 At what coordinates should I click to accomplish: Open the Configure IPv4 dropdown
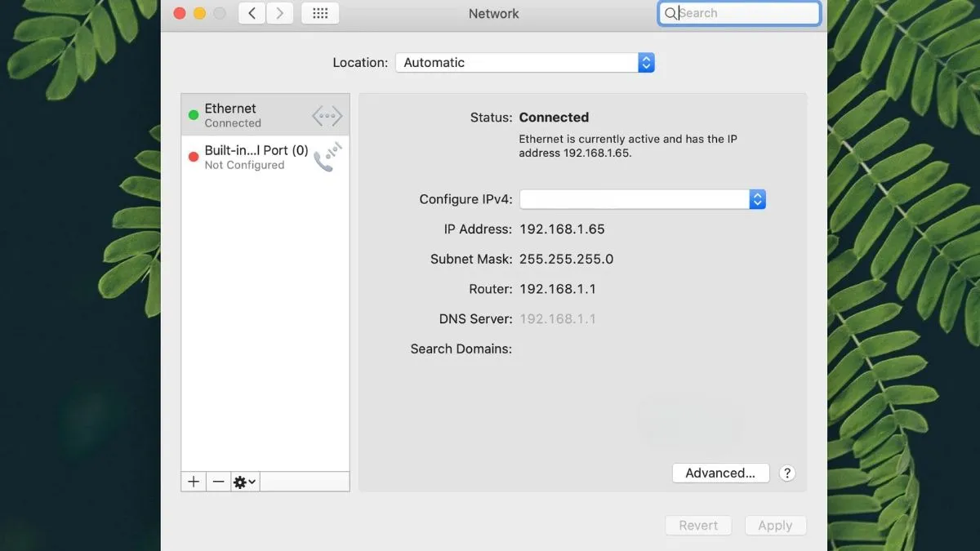(x=643, y=198)
